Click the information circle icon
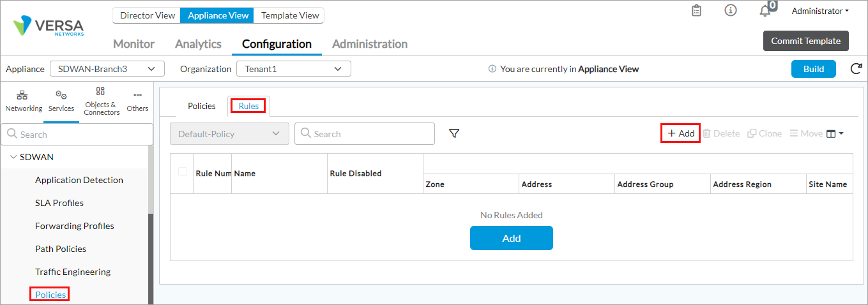Viewport: 868px width, 305px height. point(731,10)
